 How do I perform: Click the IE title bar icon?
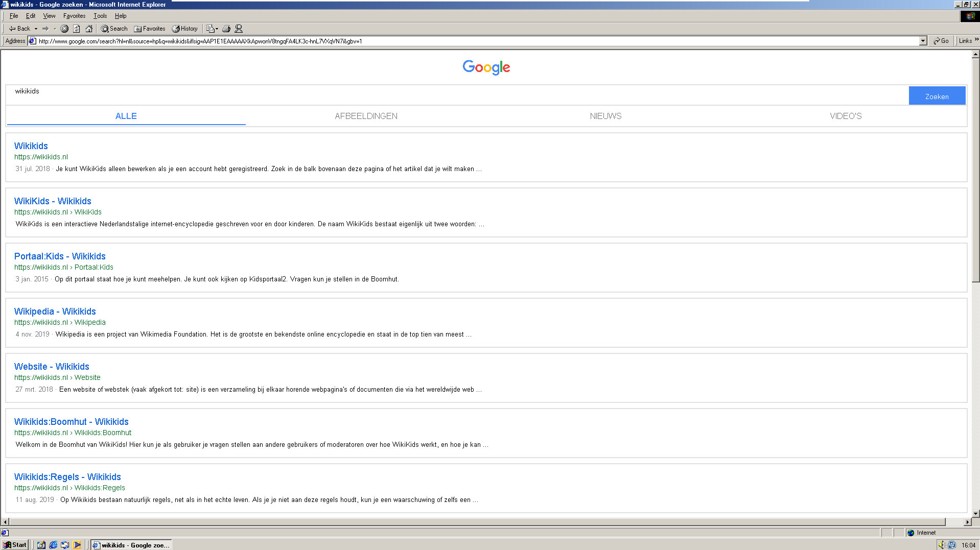pyautogui.click(x=5, y=5)
